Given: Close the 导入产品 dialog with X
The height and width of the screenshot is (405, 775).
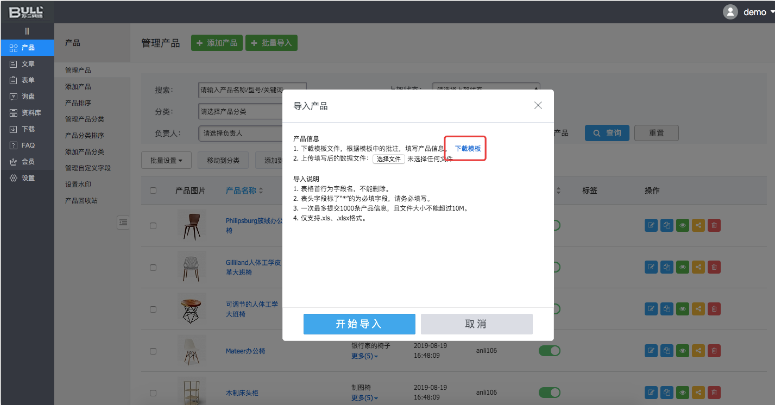Looking at the screenshot, I should click(x=537, y=105).
